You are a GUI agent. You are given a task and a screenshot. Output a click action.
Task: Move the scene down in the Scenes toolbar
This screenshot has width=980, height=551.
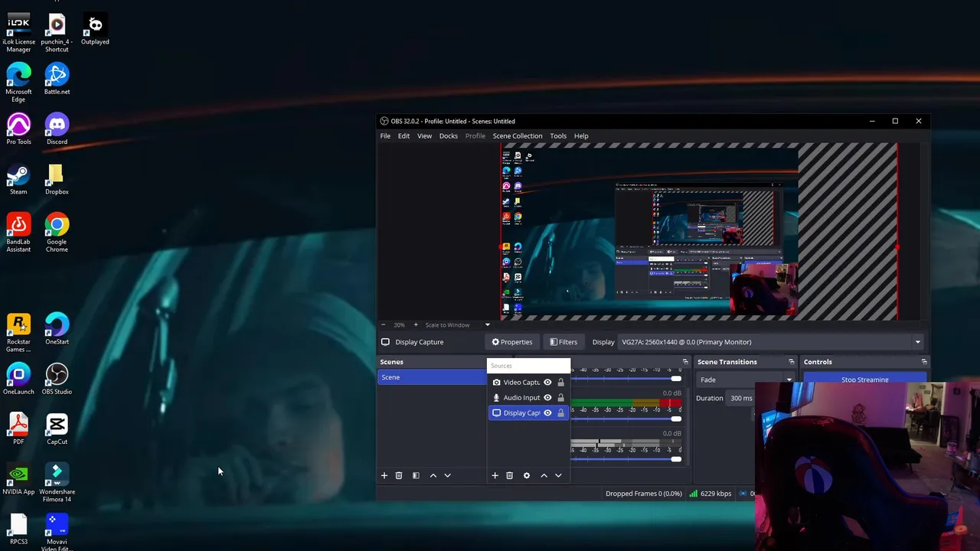click(x=448, y=475)
